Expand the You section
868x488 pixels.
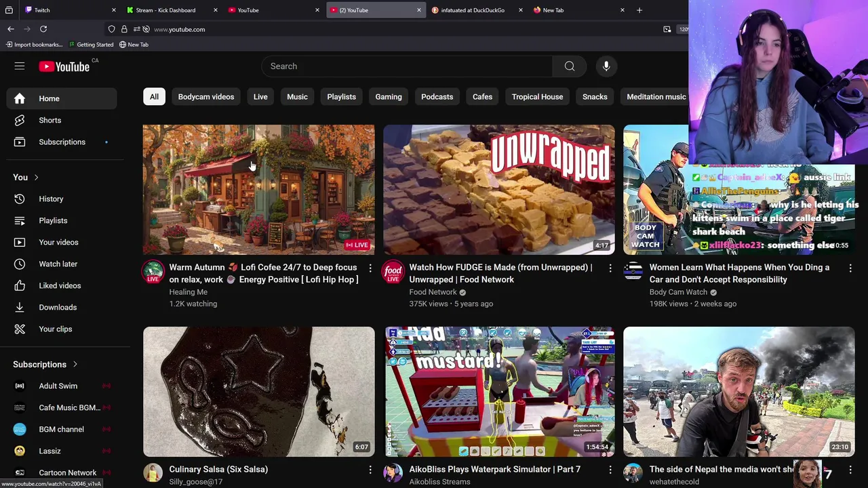(x=26, y=178)
